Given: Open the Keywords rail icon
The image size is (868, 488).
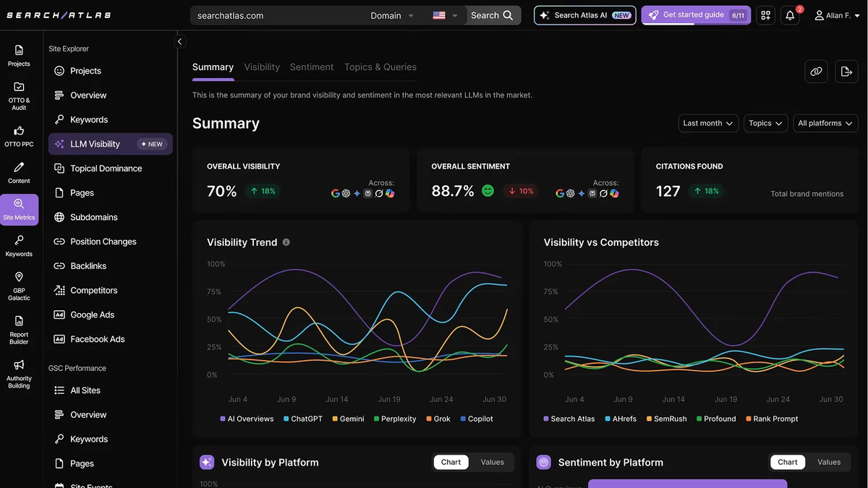Looking at the screenshot, I should 19,246.
